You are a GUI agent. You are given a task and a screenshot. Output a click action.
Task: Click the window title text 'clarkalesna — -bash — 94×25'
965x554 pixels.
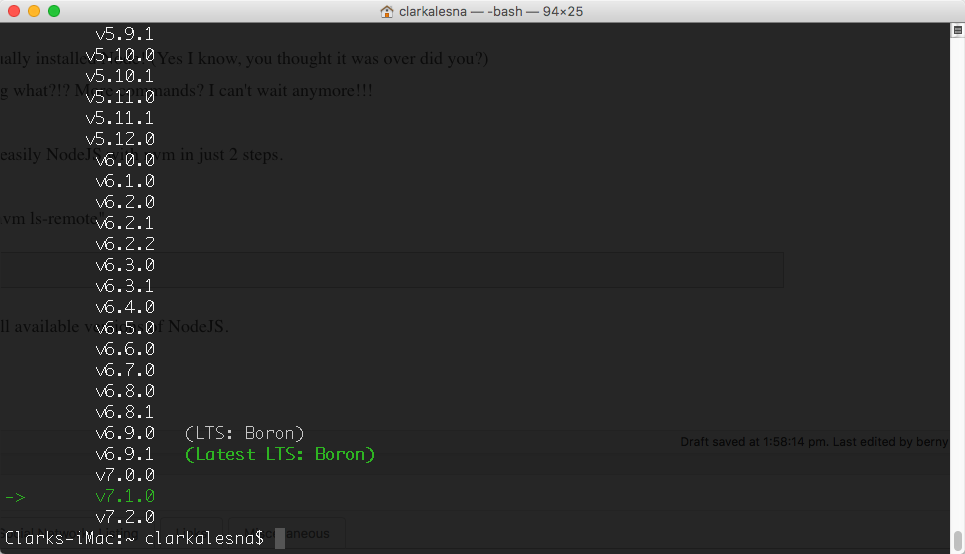[x=491, y=11]
